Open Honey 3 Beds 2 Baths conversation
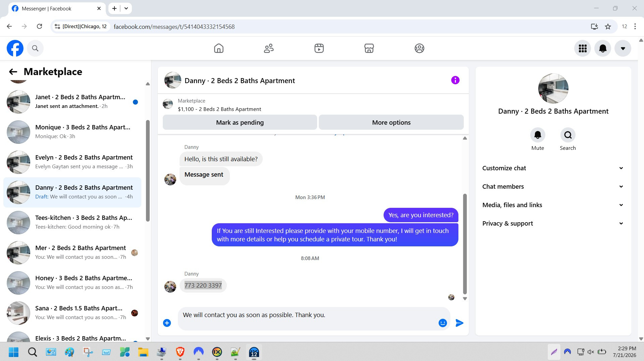 [x=72, y=283]
